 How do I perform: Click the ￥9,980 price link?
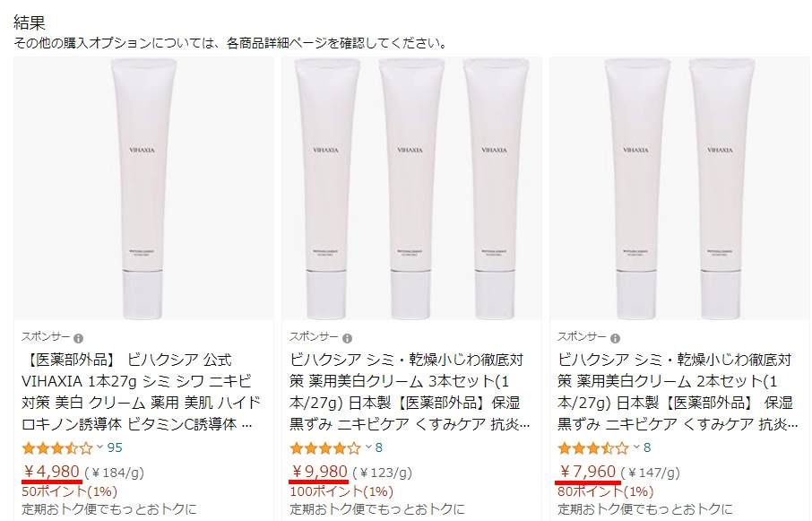[x=319, y=472]
